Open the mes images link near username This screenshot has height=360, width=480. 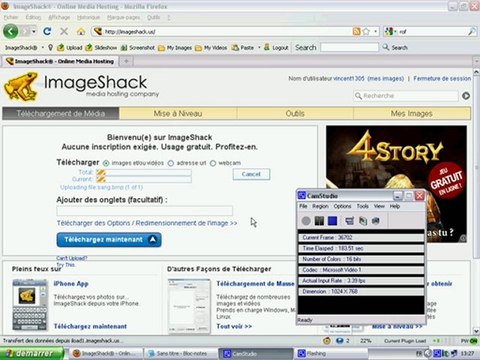coord(386,79)
